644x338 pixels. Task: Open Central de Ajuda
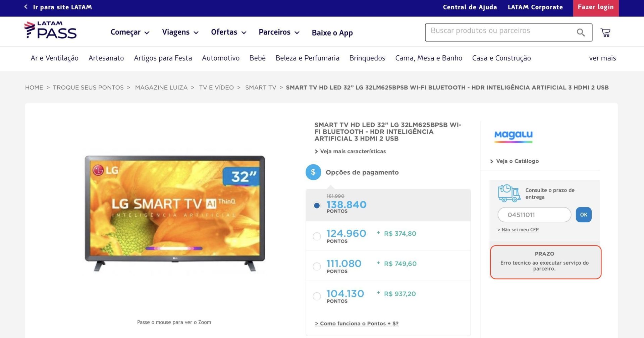coord(470,7)
